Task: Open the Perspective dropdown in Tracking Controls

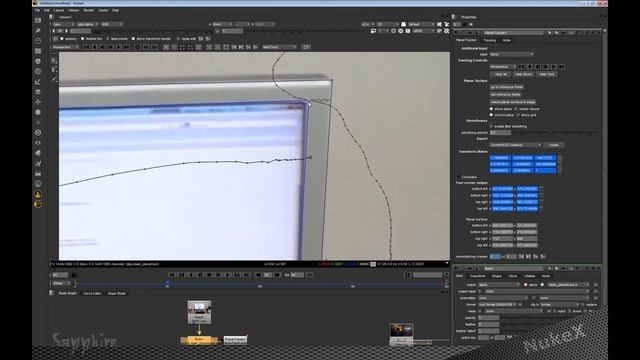Action: (x=503, y=67)
